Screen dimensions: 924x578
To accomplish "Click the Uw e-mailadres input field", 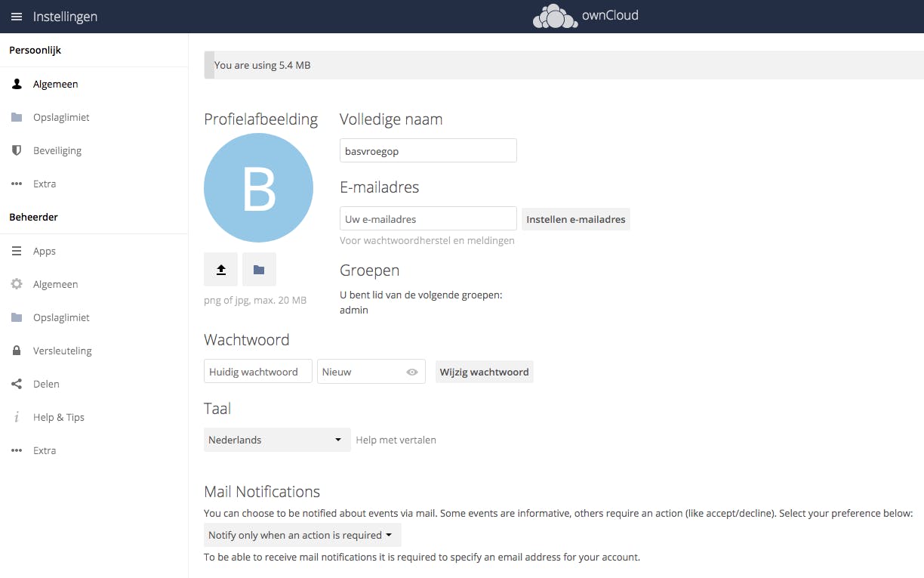I will (428, 219).
